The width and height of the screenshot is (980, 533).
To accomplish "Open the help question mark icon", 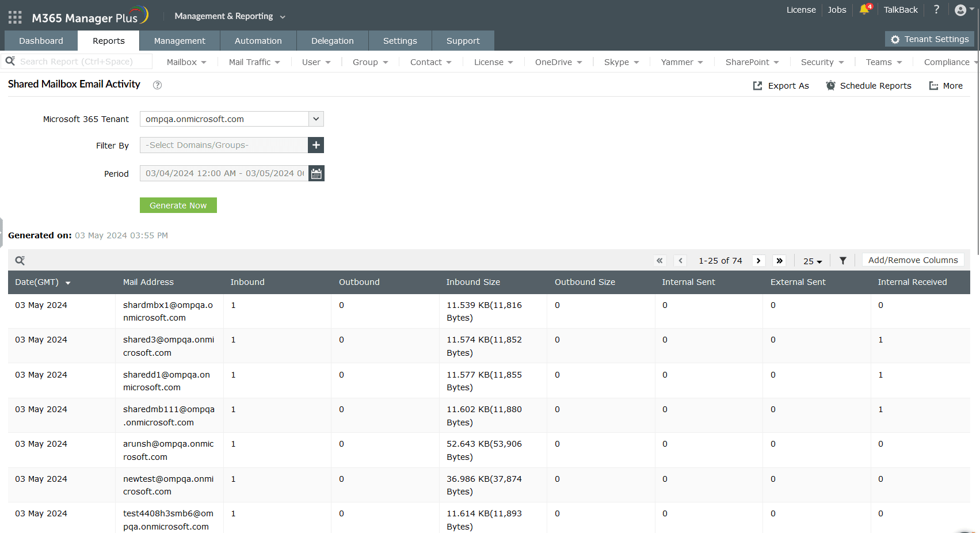I will coord(936,10).
